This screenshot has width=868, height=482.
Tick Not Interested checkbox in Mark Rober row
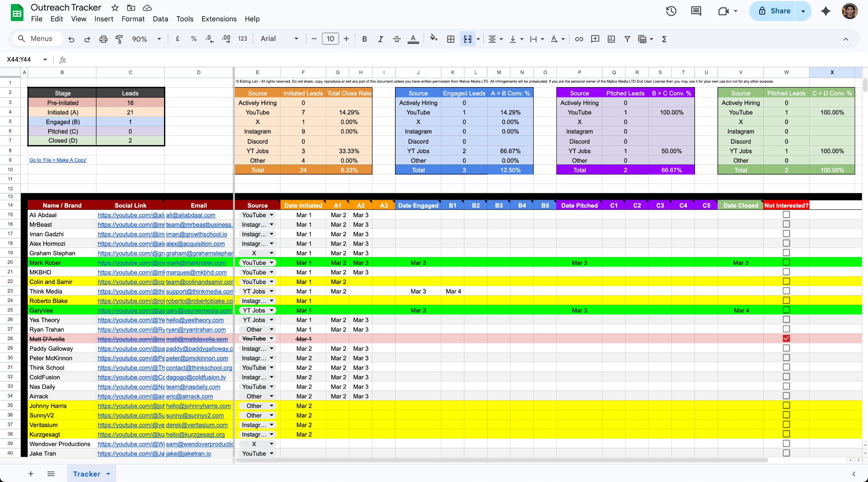click(786, 262)
